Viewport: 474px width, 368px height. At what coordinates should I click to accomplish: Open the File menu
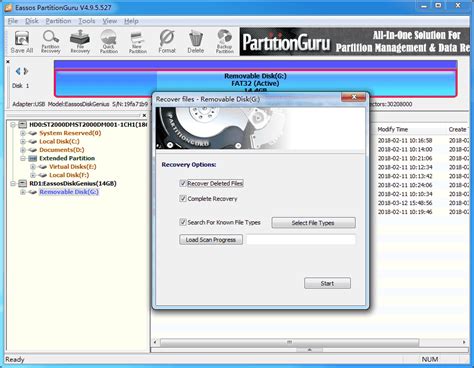(x=13, y=21)
